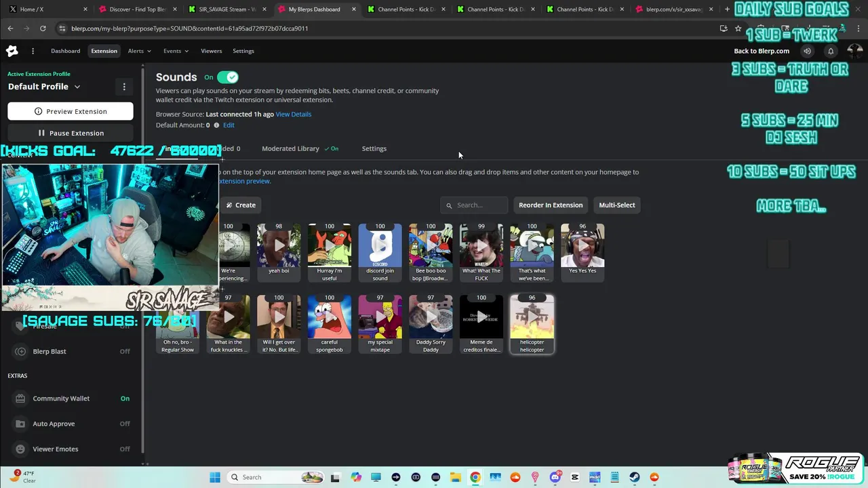The height and width of the screenshot is (488, 868).
Task: Click the Edit link for Default Amount
Action: pyautogui.click(x=229, y=125)
